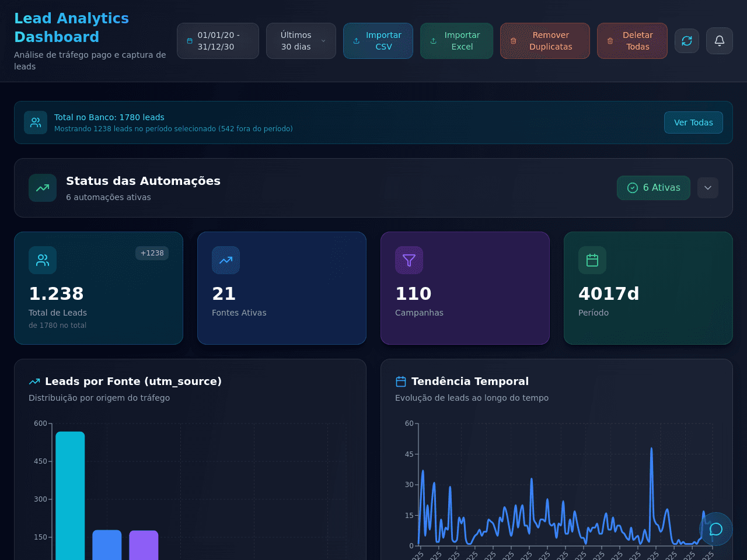
Task: Click the Ver Todas button
Action: pyautogui.click(x=693, y=123)
